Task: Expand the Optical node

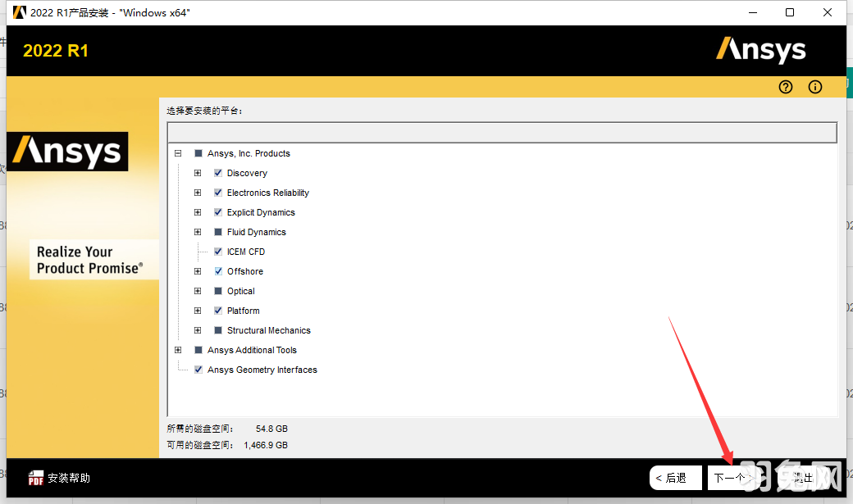Action: pos(198,291)
